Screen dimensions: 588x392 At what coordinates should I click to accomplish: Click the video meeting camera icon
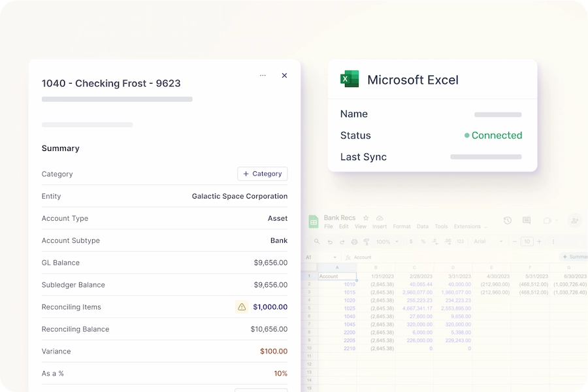(547, 221)
